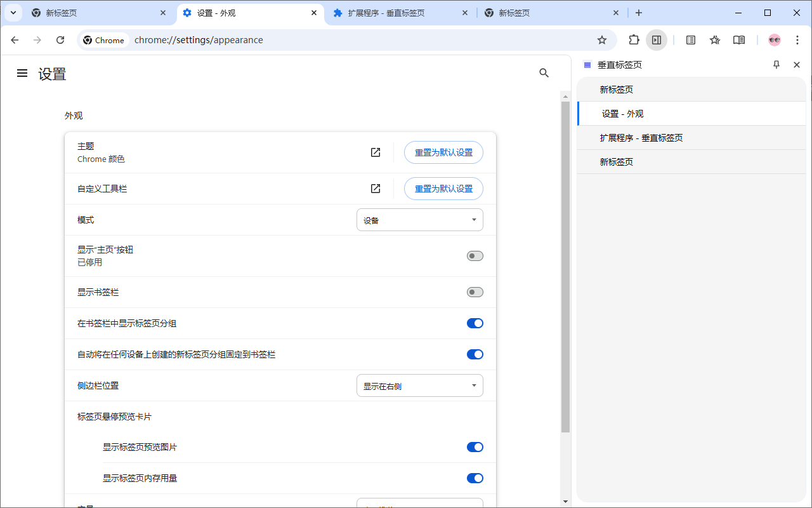Open the Mode dropdown showing 设备
812x508 pixels.
(420, 220)
